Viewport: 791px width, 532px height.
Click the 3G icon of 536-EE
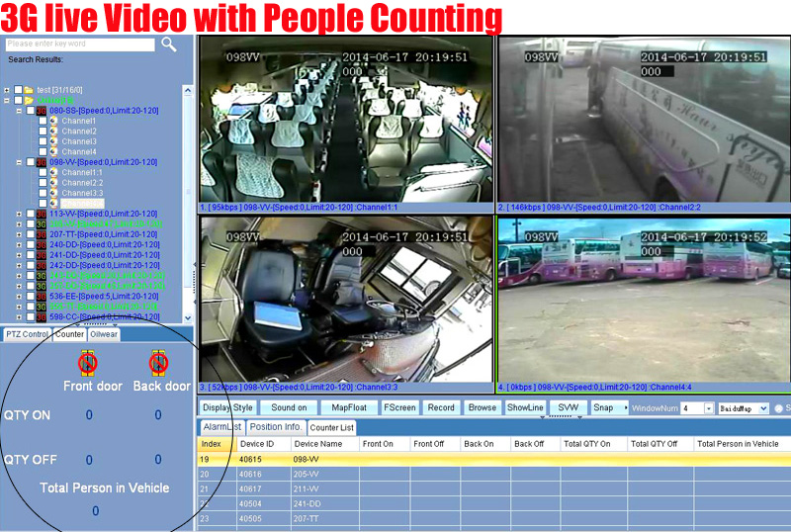42,297
